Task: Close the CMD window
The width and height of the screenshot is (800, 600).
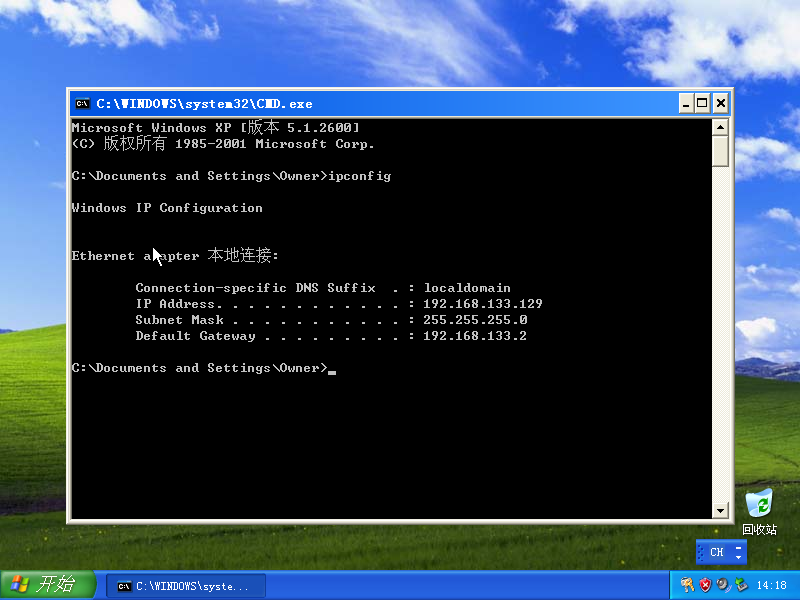Action: 720,104
